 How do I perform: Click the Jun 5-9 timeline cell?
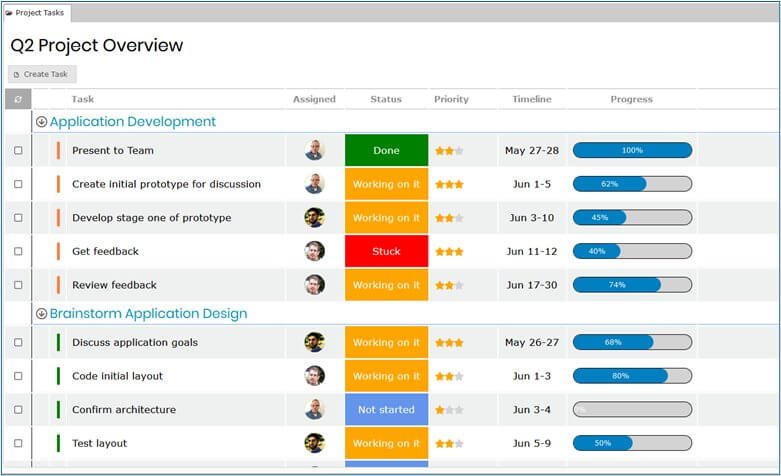click(531, 443)
